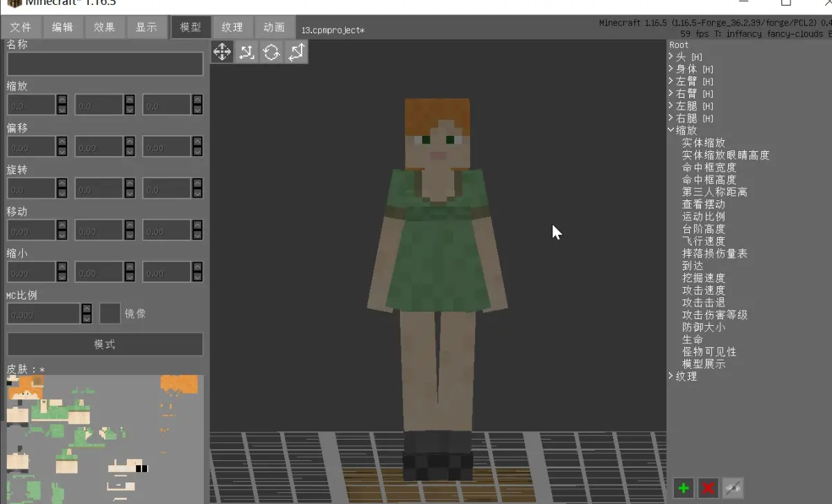Expand the 身体 node arrow
This screenshot has height=504, width=832.
(x=671, y=69)
